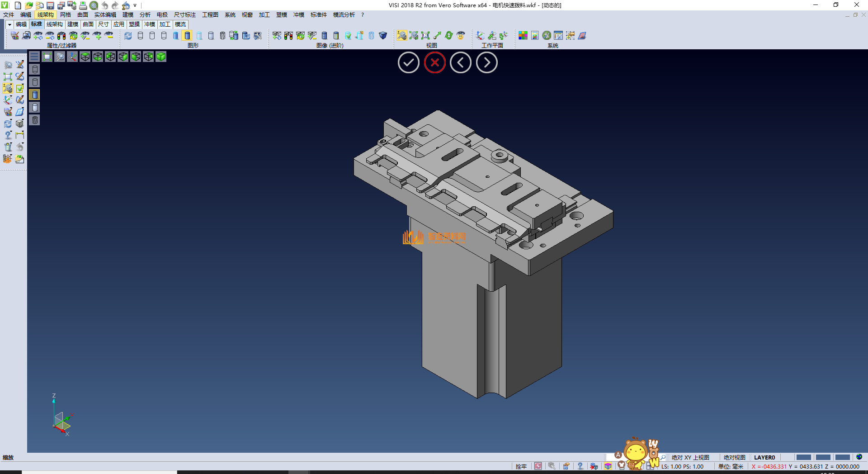Open the 模流分析 menu
Viewport: 868px width, 474px height.
click(344, 15)
